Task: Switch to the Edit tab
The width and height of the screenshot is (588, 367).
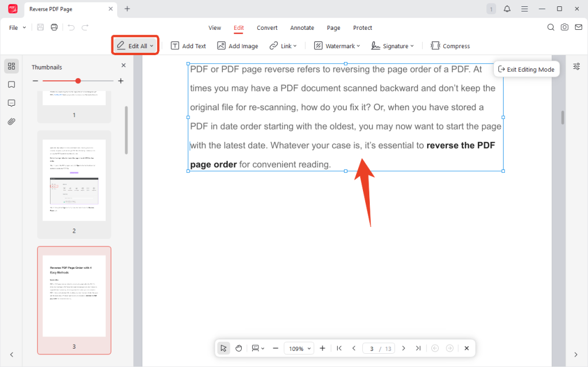Action: click(x=239, y=28)
